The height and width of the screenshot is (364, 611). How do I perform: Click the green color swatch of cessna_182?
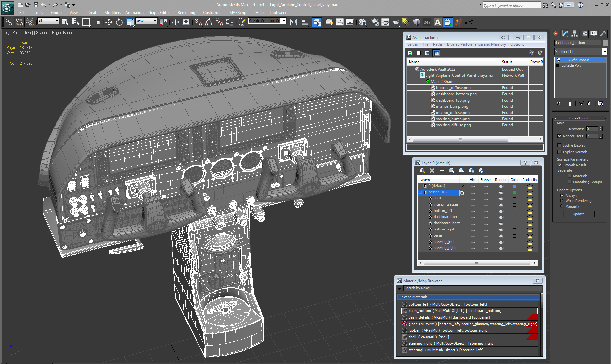(514, 193)
